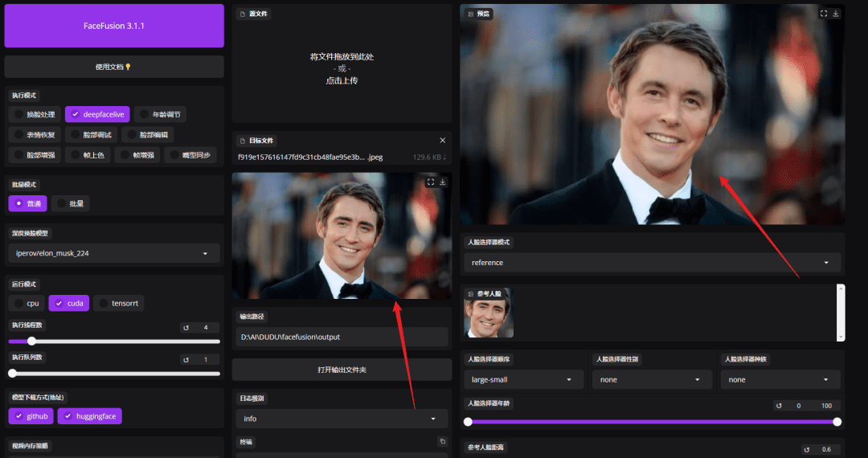
Task: Adjust the 执行队列数 slider handle
Action: click(12, 374)
